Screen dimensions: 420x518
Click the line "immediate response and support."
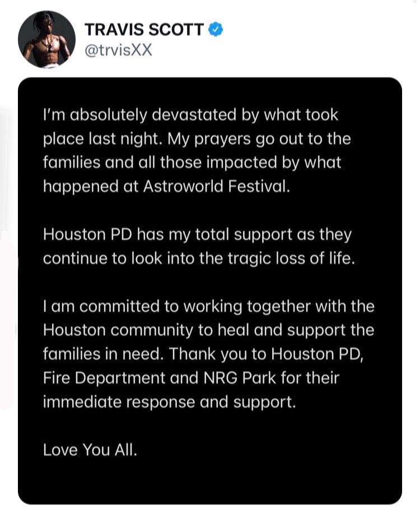click(x=170, y=403)
